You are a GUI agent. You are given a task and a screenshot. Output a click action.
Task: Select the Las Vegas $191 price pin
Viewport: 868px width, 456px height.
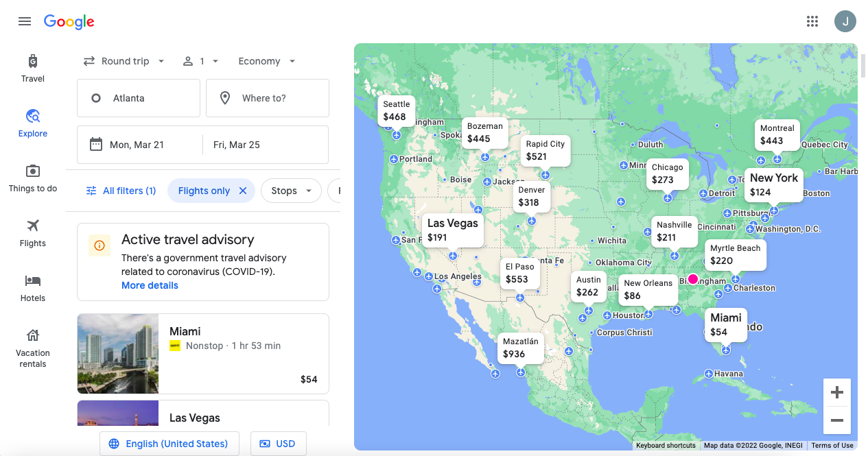[x=452, y=229]
